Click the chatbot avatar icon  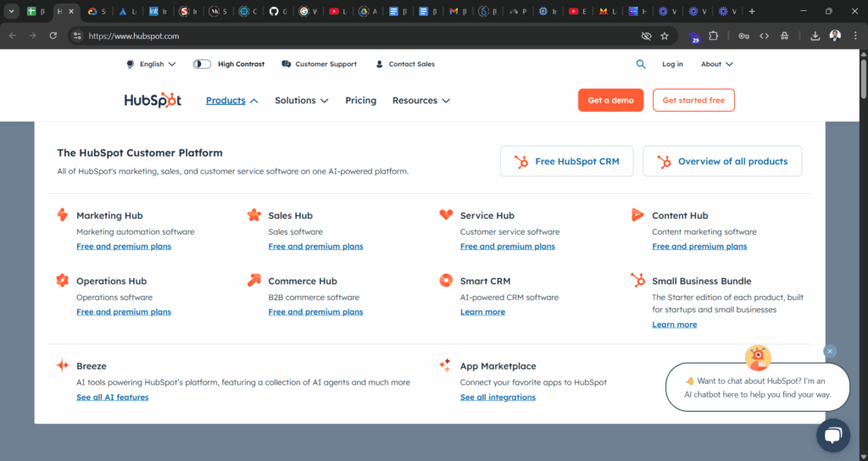758,358
